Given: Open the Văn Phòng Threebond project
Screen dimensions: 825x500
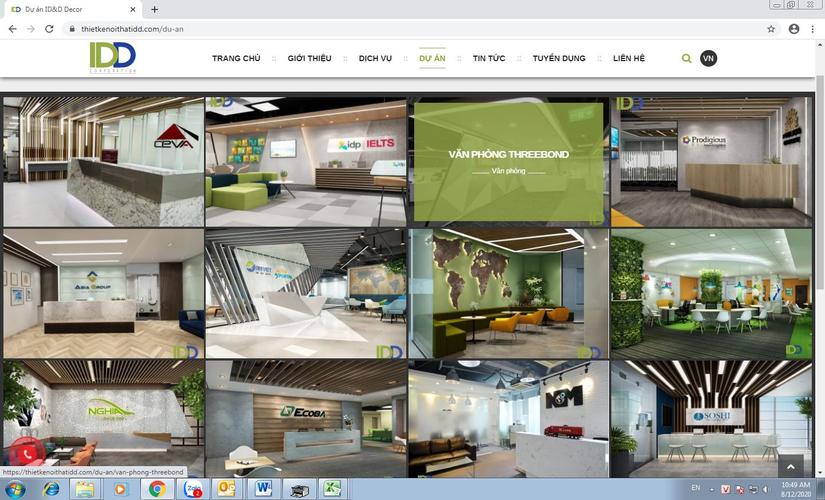Looking at the screenshot, I should (x=508, y=160).
